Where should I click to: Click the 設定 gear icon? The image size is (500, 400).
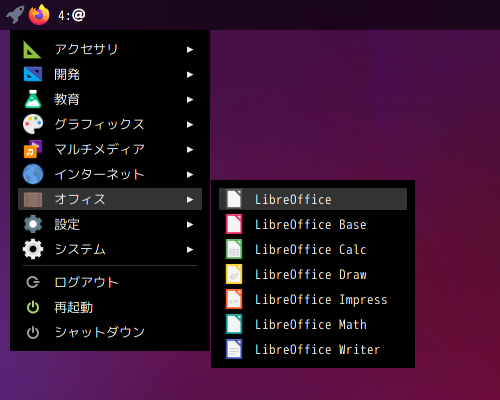coord(33,224)
